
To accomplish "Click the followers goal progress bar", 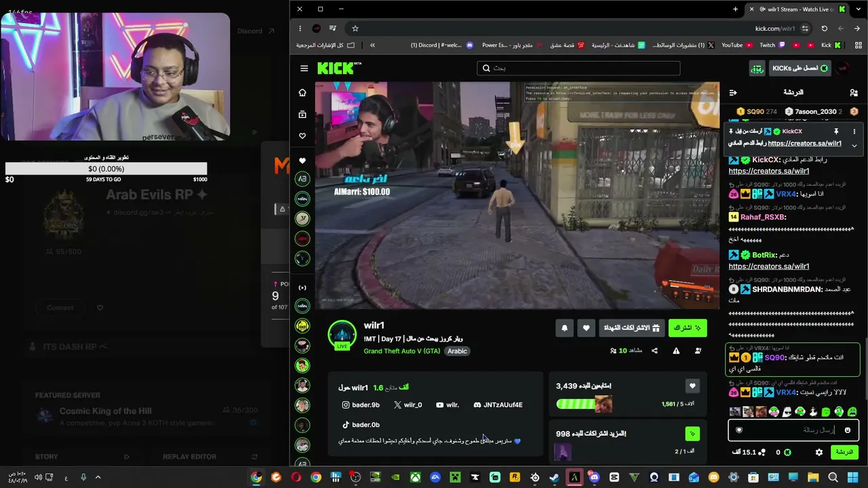I will (x=584, y=405).
